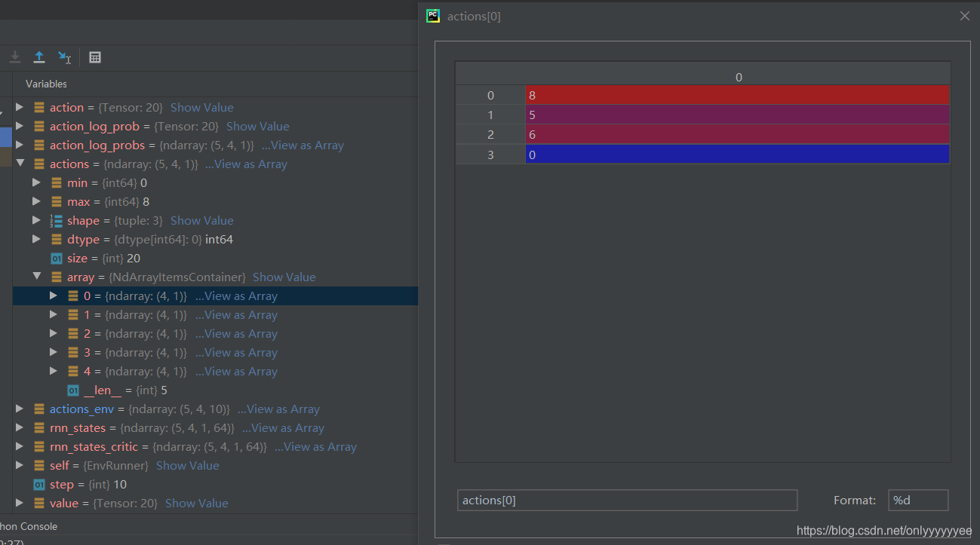View array element 1 as Array
The height and width of the screenshot is (545, 980).
pos(236,315)
